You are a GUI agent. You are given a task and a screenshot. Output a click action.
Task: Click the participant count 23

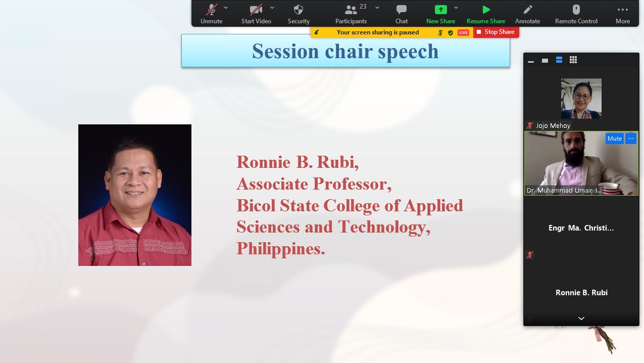tap(363, 7)
